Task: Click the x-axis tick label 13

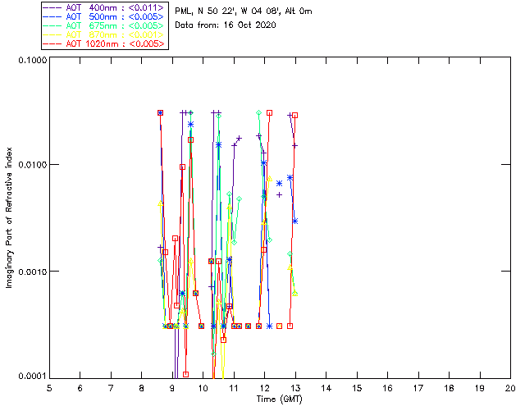Action: pyautogui.click(x=295, y=388)
